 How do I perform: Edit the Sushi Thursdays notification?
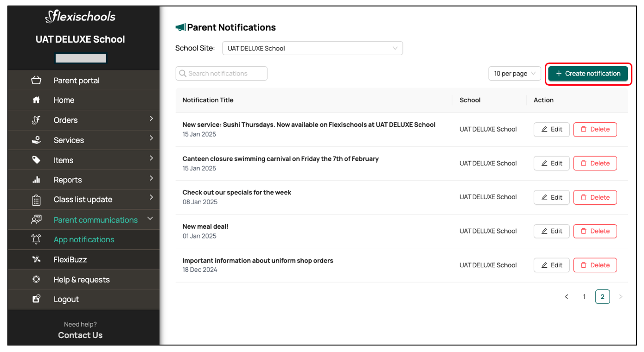[551, 130]
